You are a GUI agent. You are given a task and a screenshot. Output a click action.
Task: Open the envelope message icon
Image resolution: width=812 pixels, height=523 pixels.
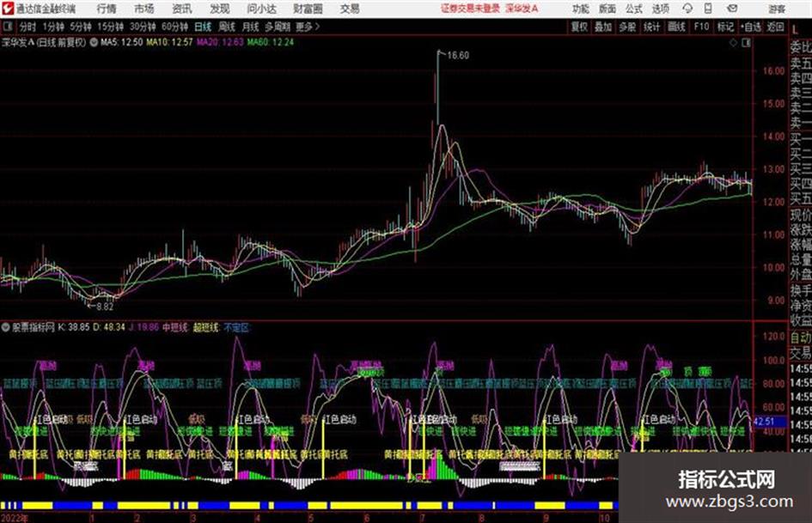732,9
